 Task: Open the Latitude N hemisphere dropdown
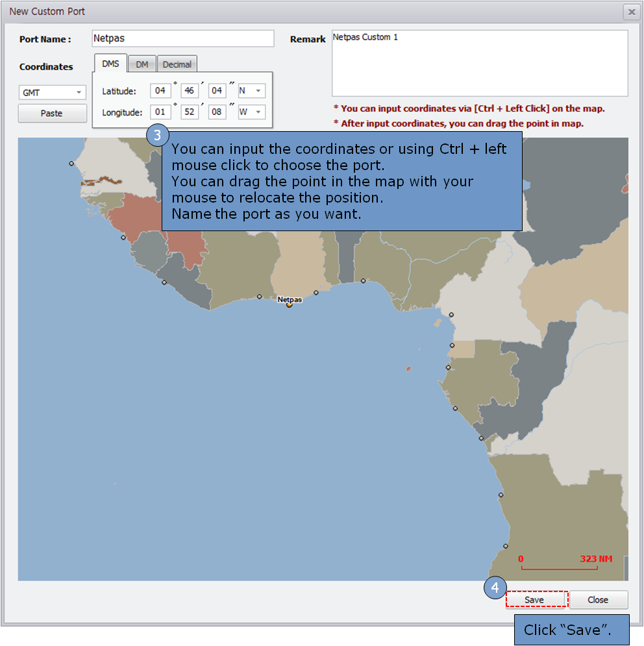click(x=251, y=91)
